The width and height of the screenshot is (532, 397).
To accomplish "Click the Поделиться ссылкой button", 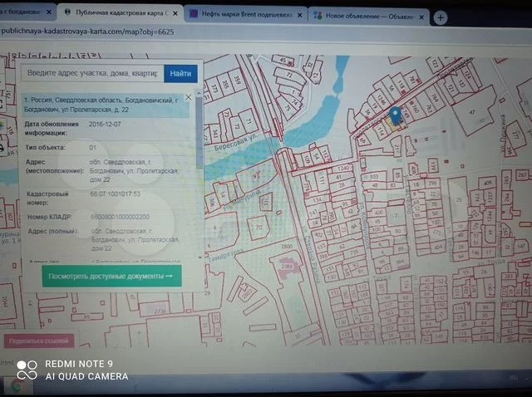I will pyautogui.click(x=38, y=341).
